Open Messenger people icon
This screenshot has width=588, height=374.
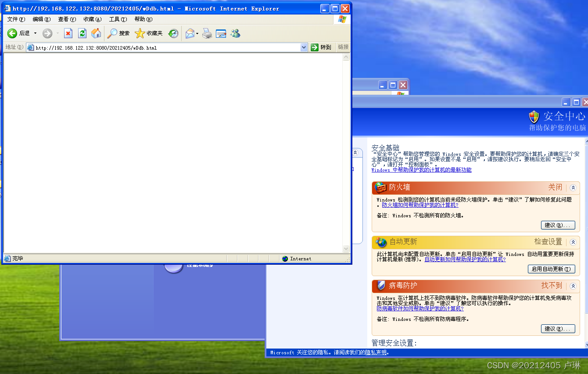pyautogui.click(x=235, y=33)
